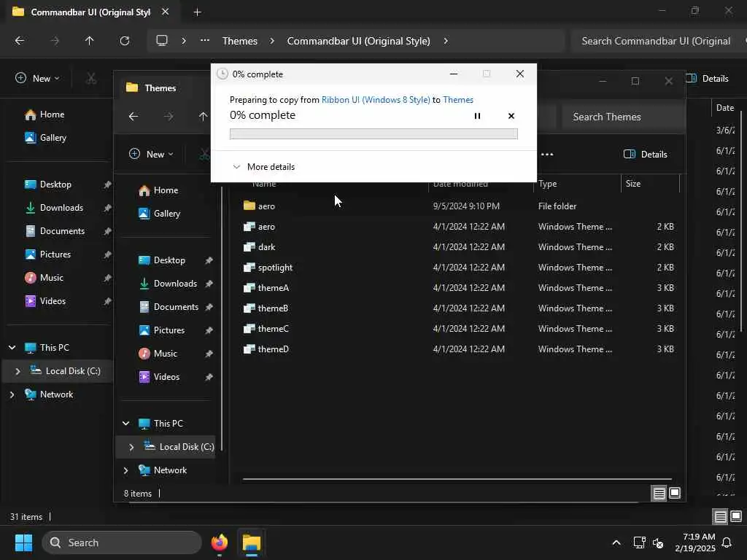Go up one level in the Commandbar UI window
The width and height of the screenshot is (747, 560).
coord(89,41)
